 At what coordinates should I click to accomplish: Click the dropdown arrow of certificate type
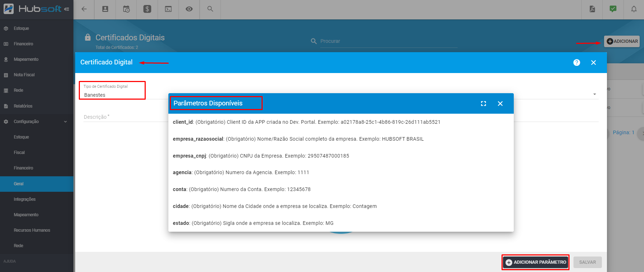[x=594, y=94]
